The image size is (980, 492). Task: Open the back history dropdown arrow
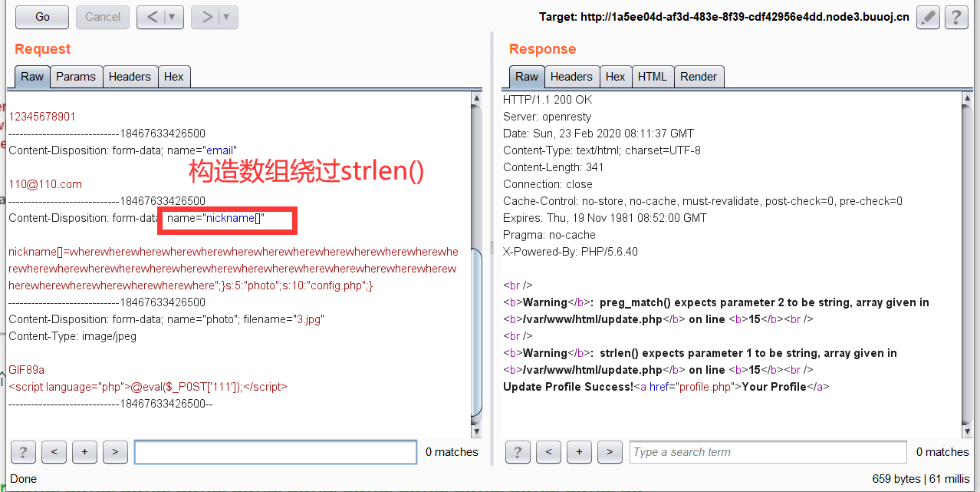coord(173,17)
